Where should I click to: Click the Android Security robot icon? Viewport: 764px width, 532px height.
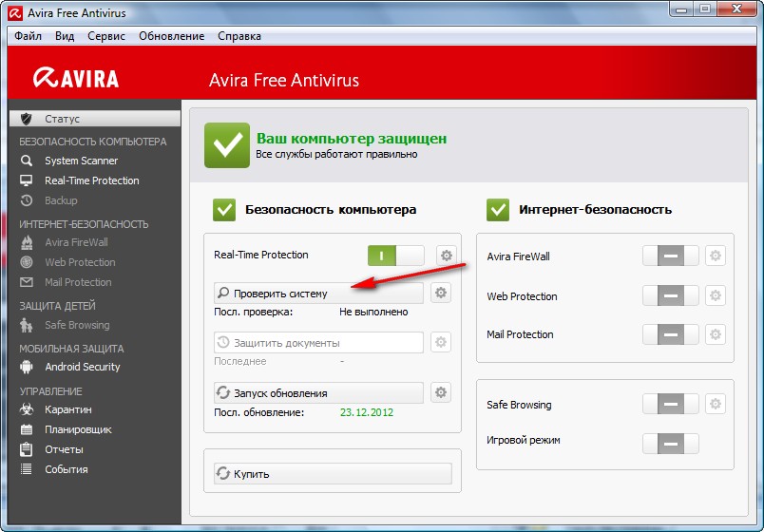pyautogui.click(x=27, y=367)
